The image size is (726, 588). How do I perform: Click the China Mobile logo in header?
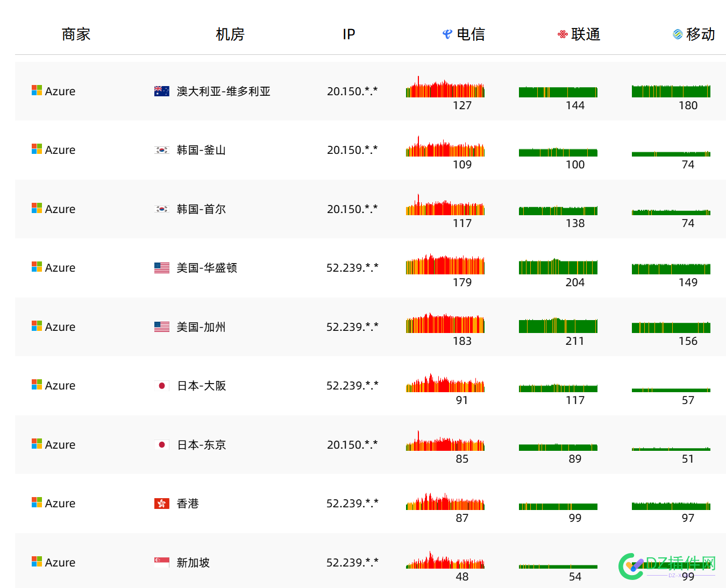click(678, 34)
